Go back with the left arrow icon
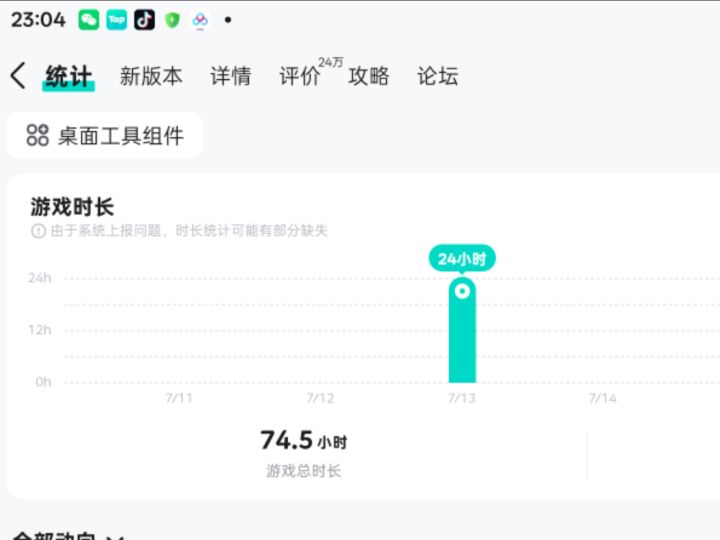Screen dimensions: 720x540 pos(18,76)
